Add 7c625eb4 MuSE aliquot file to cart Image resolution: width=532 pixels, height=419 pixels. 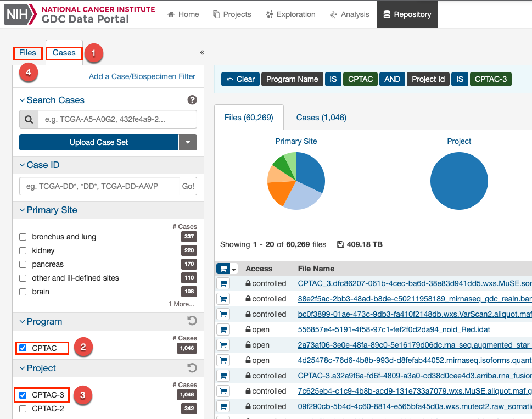click(x=223, y=391)
